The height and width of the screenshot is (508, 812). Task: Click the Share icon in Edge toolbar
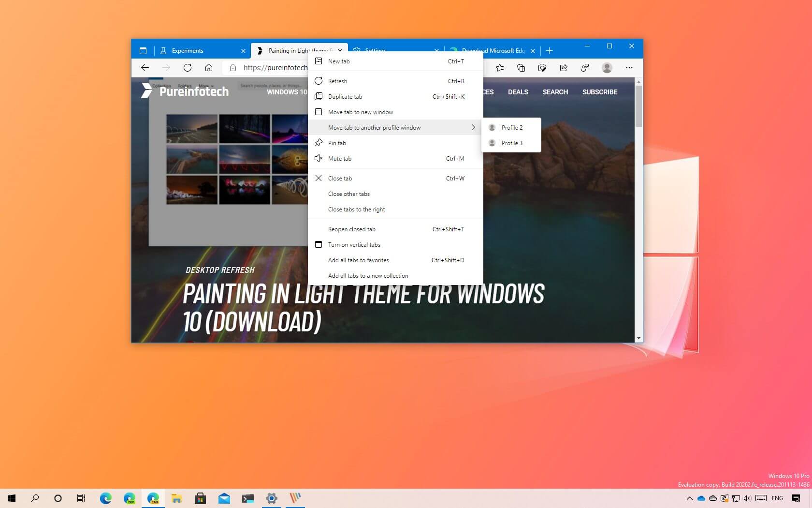point(564,68)
